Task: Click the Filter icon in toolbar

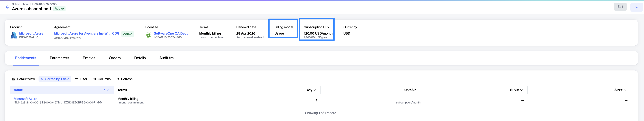Action: tap(77, 79)
